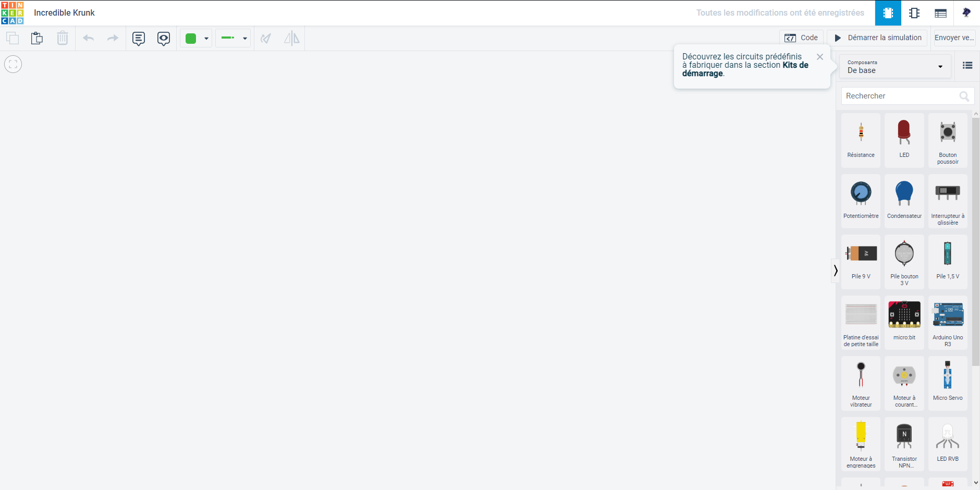Select the Interrupteur à glissière component
This screenshot has height=490, width=980.
(948, 201)
